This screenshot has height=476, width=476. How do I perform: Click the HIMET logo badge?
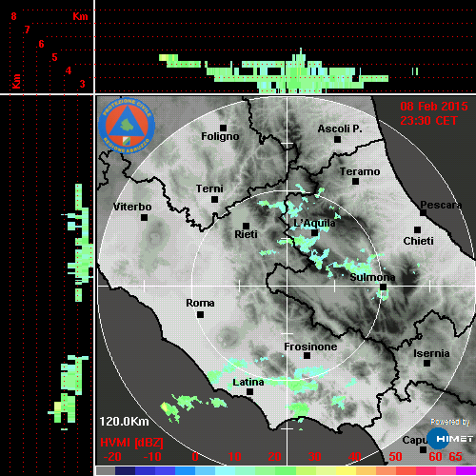[x=449, y=439]
